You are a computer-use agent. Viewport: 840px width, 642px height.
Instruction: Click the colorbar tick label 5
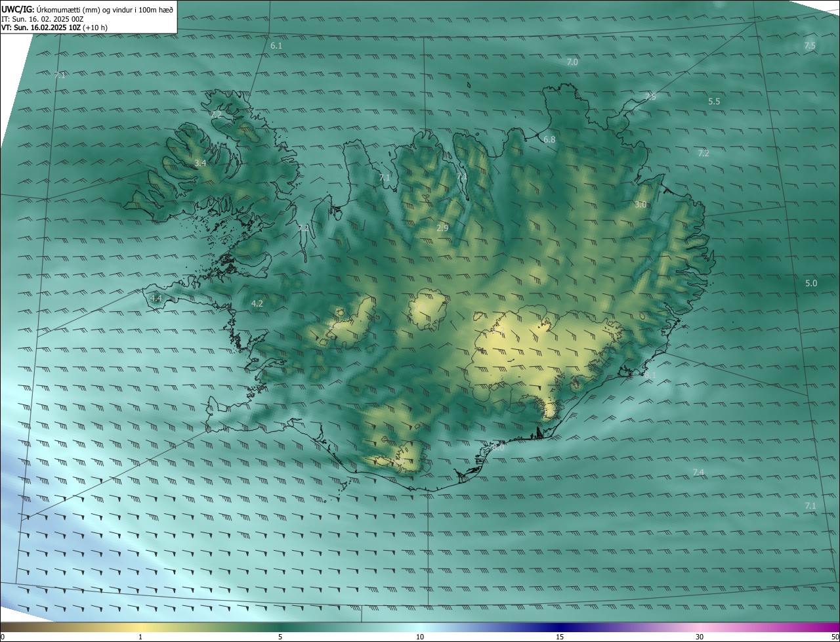280,637
